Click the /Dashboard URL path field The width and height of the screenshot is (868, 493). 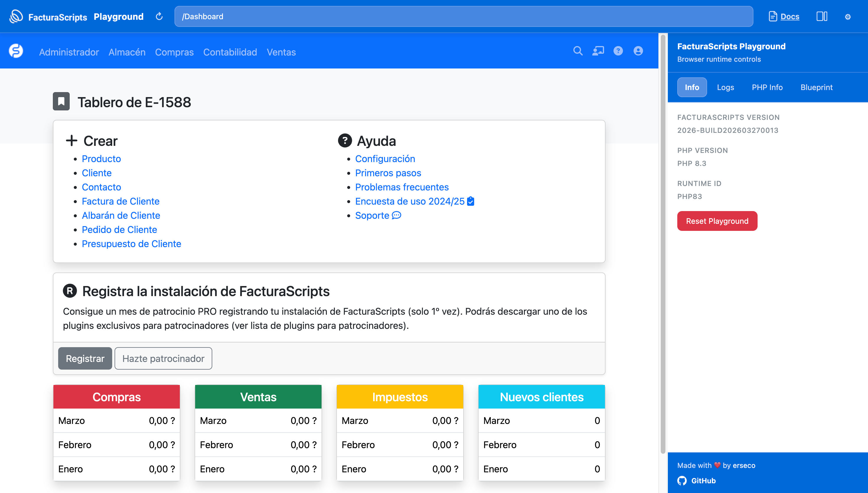[464, 16]
